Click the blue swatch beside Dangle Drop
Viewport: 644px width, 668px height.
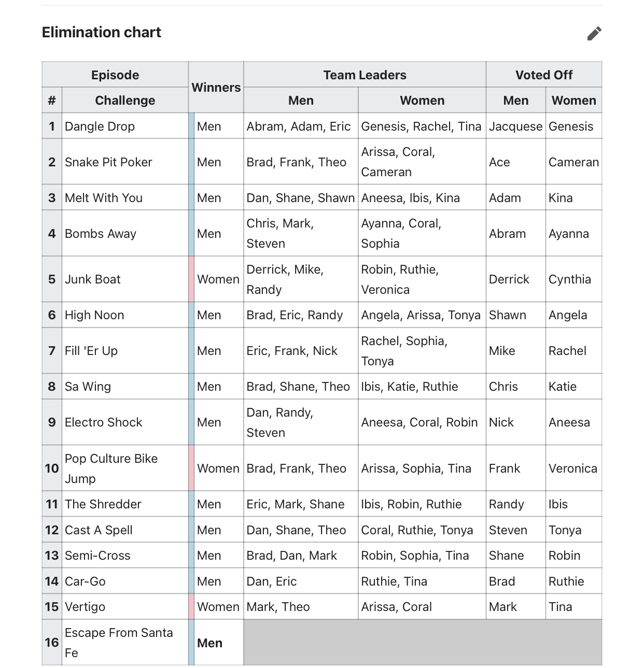click(191, 126)
